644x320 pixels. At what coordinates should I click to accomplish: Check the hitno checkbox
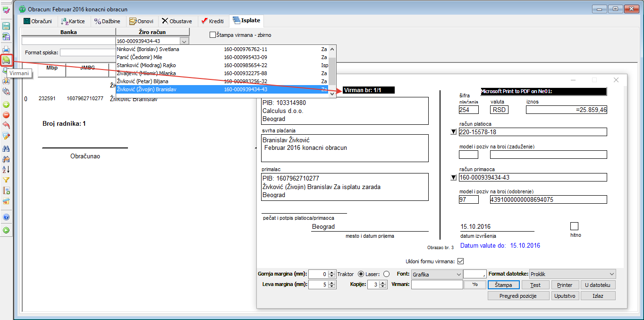pos(574,226)
